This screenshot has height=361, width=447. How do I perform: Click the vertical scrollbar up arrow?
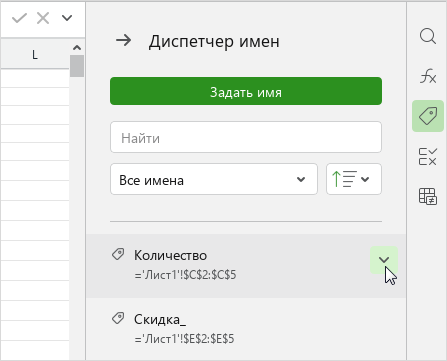(77, 48)
